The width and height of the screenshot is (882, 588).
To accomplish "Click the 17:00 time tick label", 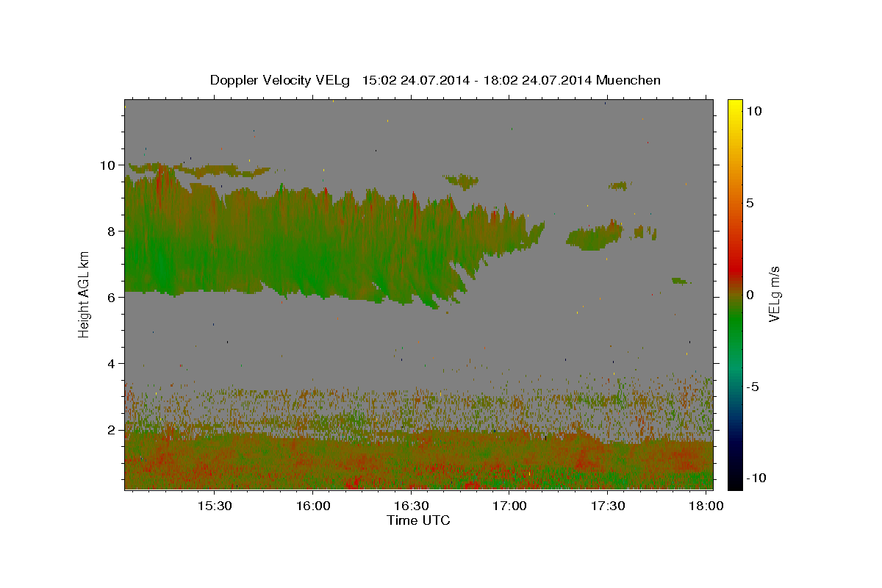I will click(509, 506).
